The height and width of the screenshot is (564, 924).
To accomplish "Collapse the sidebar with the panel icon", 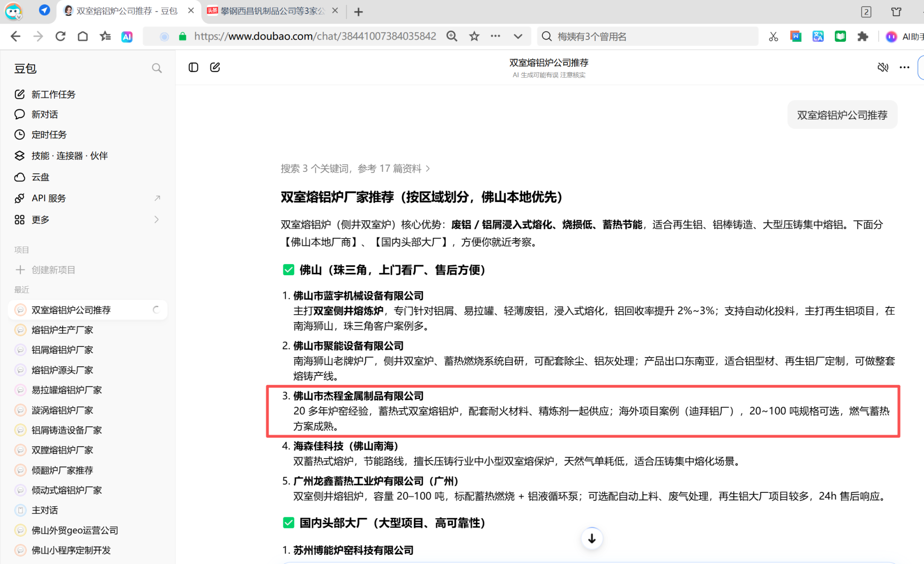I will click(x=193, y=67).
